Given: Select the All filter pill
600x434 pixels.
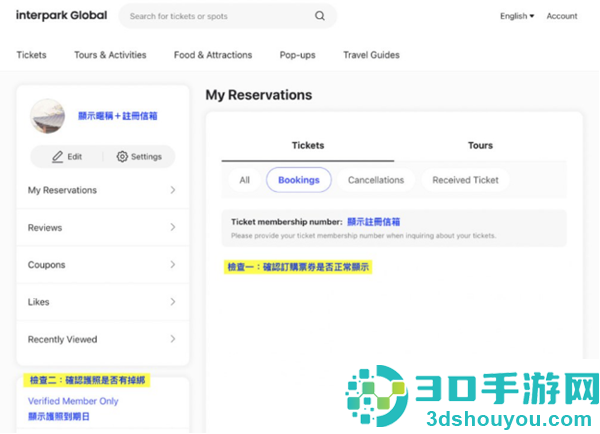Looking at the screenshot, I should point(245,180).
